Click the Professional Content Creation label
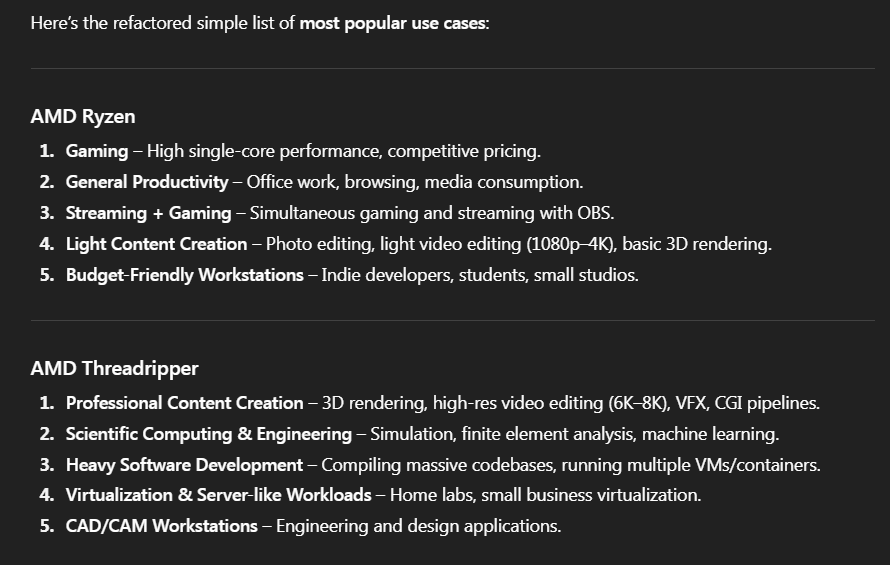This screenshot has width=890, height=565. tap(184, 403)
